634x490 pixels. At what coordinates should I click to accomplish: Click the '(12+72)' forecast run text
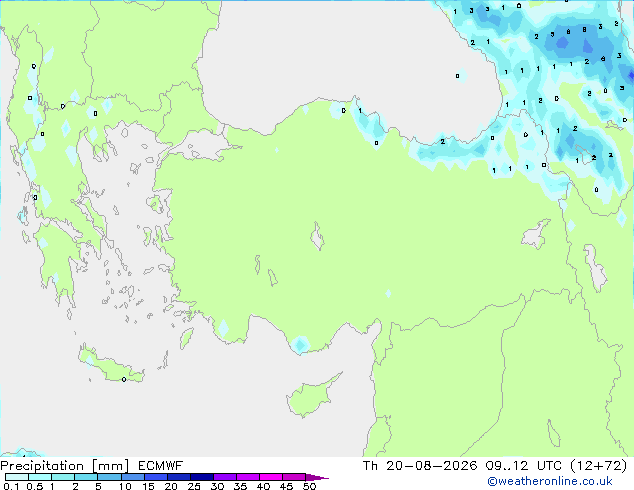[x=598, y=466]
